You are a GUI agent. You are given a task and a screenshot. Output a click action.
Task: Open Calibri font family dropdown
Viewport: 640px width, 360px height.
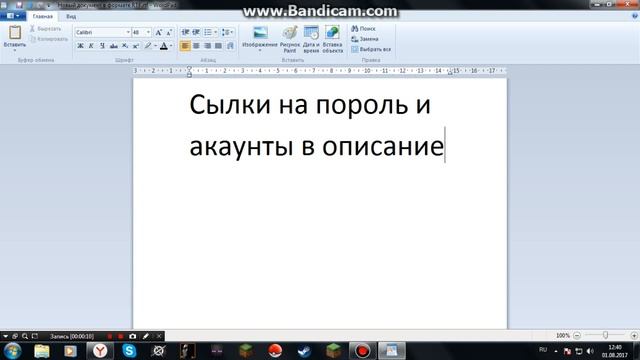point(128,32)
